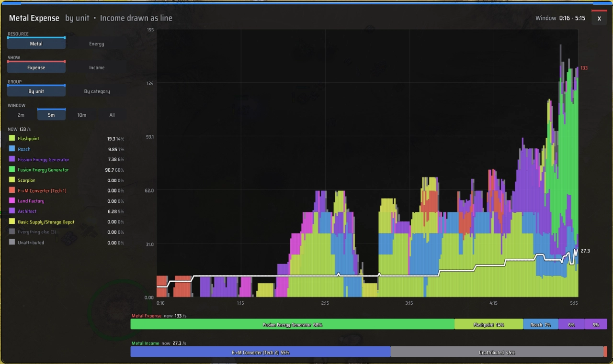Click Flashpoint 14% expense bar segment
Viewport: 613px width, 364px height.
pyautogui.click(x=488, y=324)
